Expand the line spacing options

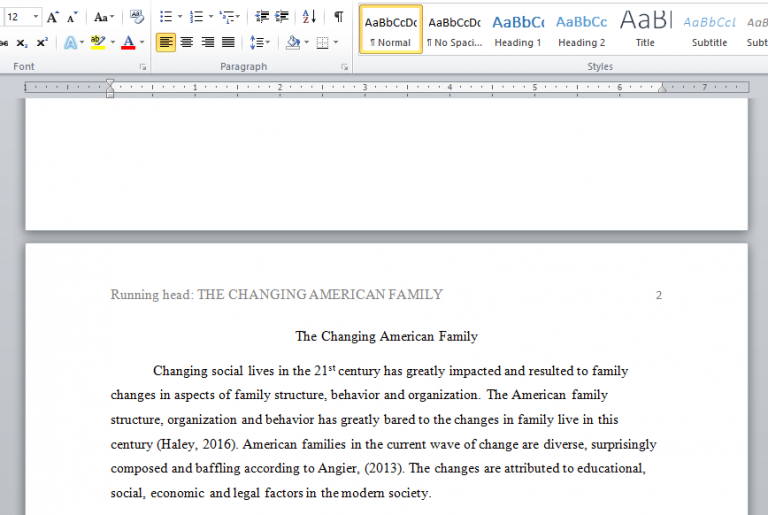(x=259, y=43)
